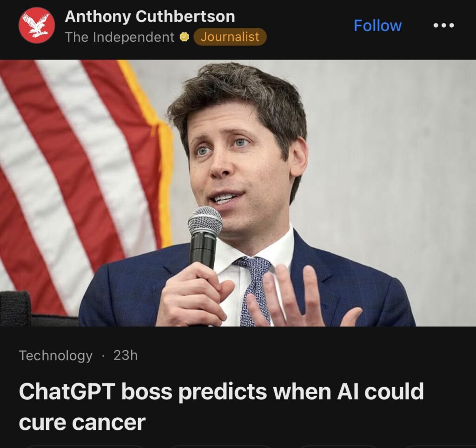
Task: Follow Anthony Cuthbertson
Action: click(377, 26)
